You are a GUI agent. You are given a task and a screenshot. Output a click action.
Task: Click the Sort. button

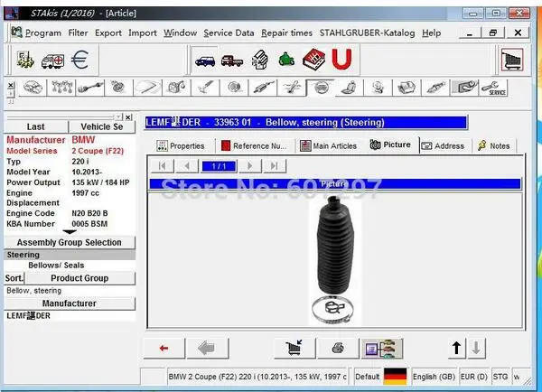click(14, 278)
